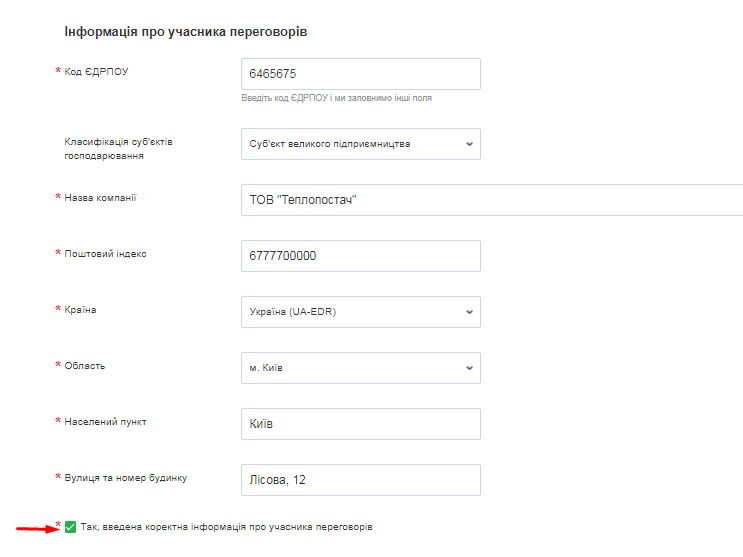Select the Поштовий індекс input with 6777700000
This screenshot has width=743, height=557.
[360, 256]
